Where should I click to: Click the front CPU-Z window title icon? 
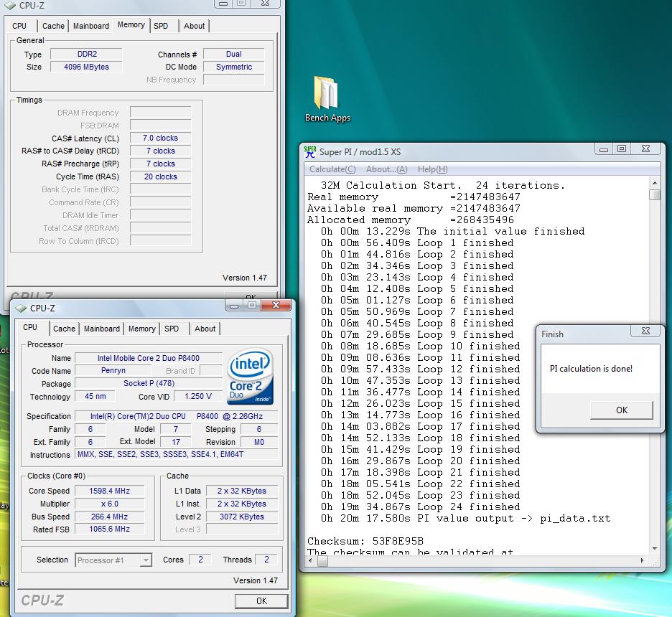click(21, 308)
